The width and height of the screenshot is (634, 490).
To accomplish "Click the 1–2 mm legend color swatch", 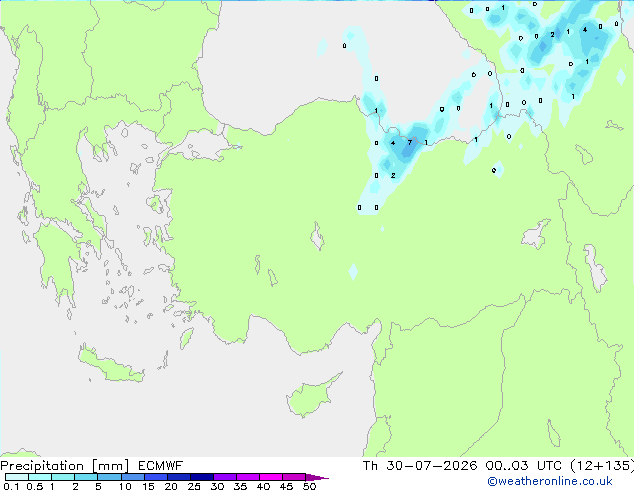I will click(x=63, y=477).
